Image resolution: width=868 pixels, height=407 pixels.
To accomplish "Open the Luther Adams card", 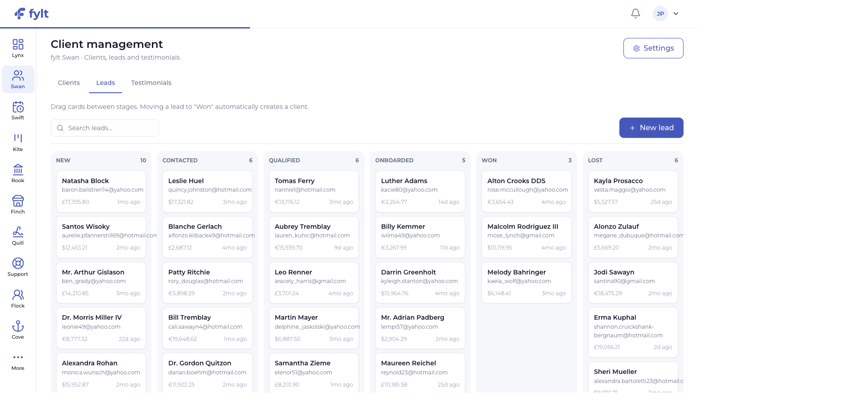I will 420,191.
